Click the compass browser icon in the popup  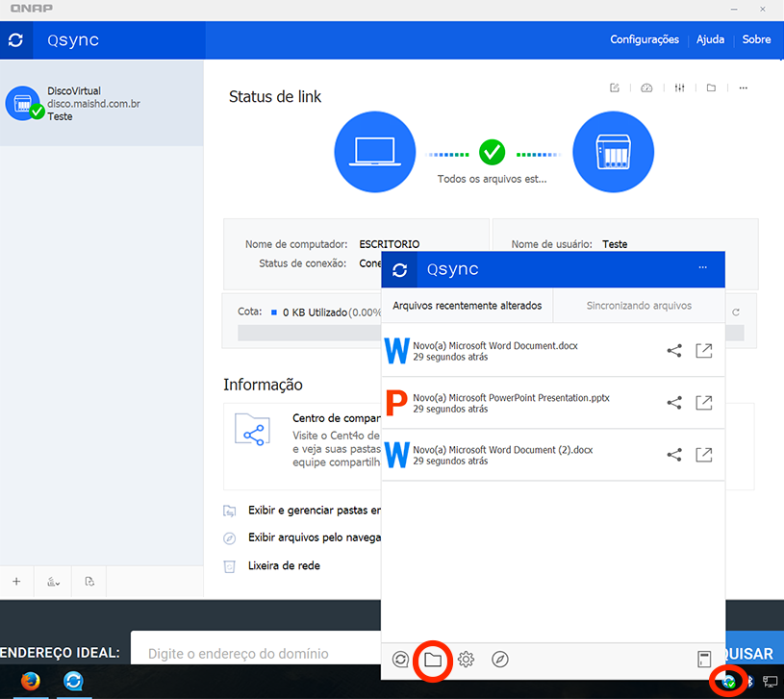(x=499, y=660)
